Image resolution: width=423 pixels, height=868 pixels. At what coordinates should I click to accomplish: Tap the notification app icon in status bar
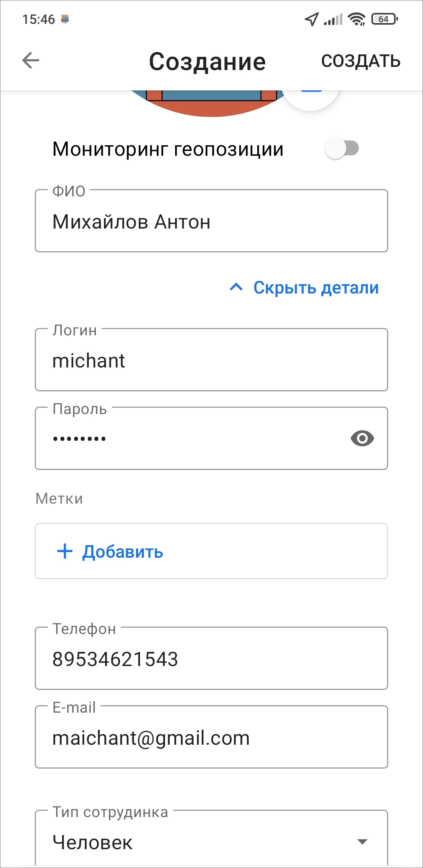click(x=65, y=19)
